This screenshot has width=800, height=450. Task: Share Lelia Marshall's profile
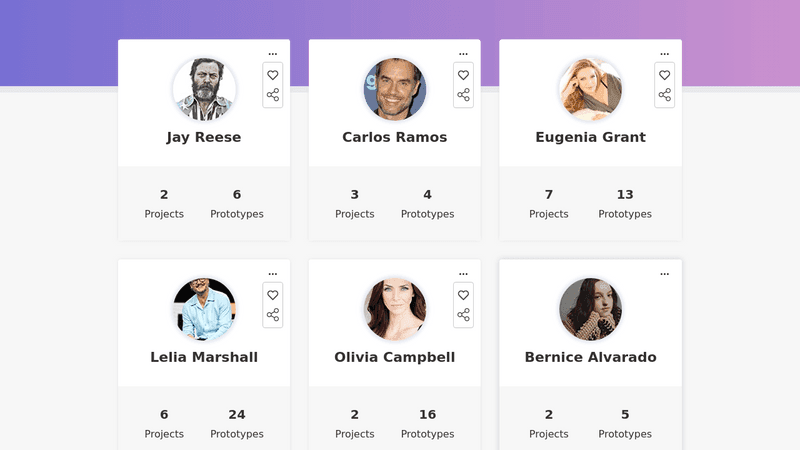click(x=273, y=315)
